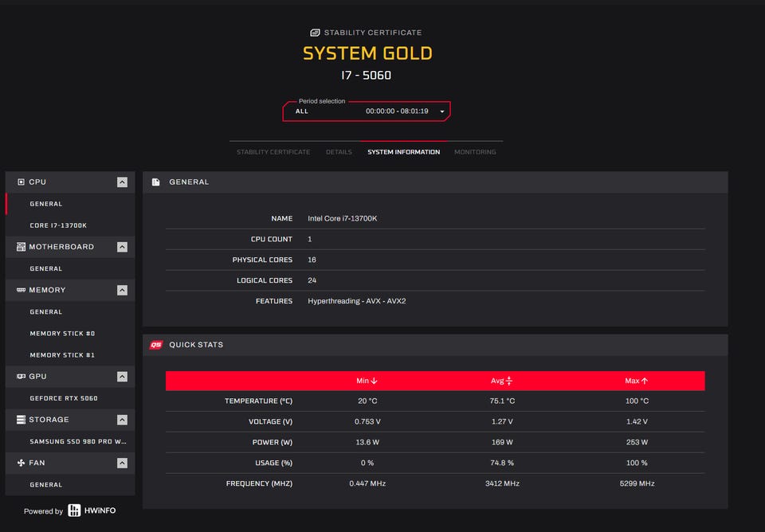Click the HWiNFO logo link

click(92, 510)
